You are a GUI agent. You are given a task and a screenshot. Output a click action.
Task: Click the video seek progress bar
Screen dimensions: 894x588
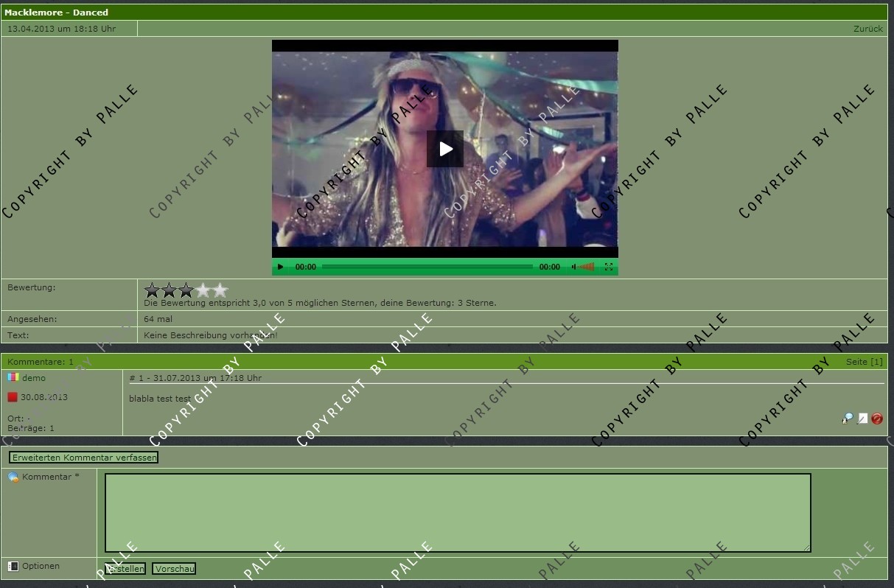coord(427,267)
